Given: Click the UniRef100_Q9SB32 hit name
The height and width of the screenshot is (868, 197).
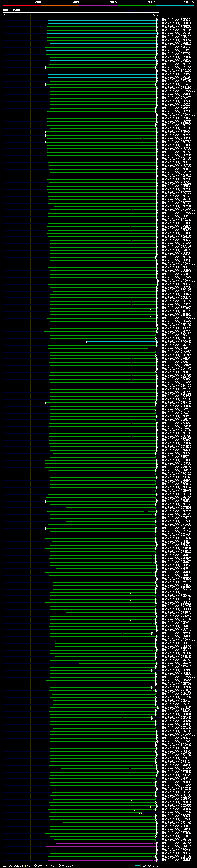Looking at the screenshot, I should click(177, 57).
